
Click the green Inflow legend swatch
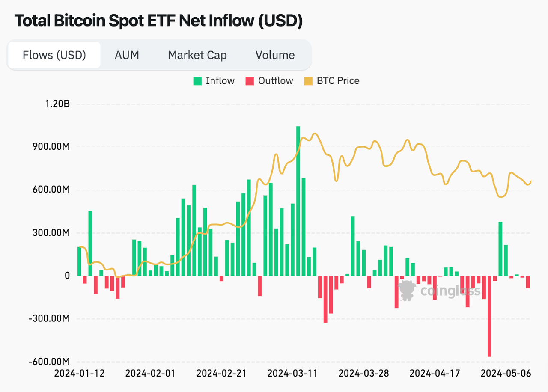[197, 81]
